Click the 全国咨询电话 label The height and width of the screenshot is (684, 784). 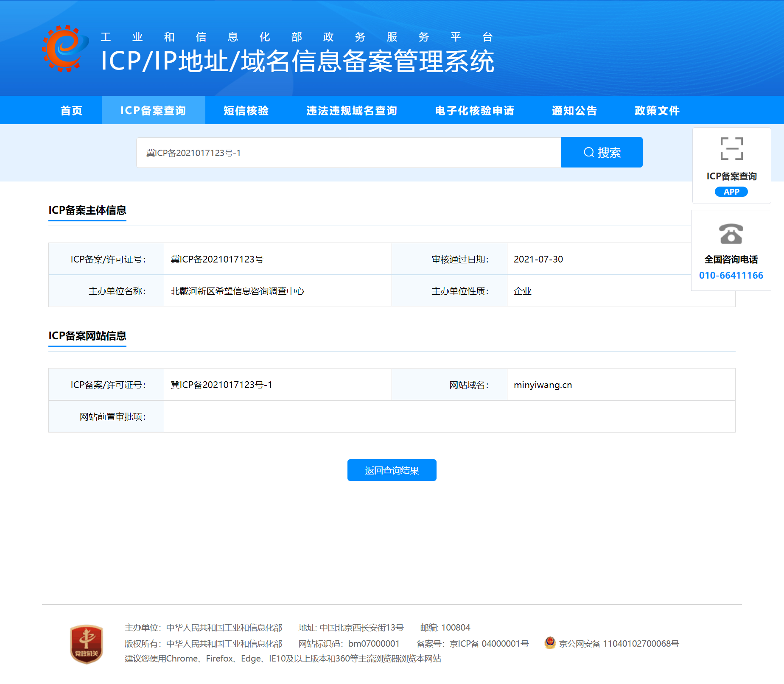(731, 260)
